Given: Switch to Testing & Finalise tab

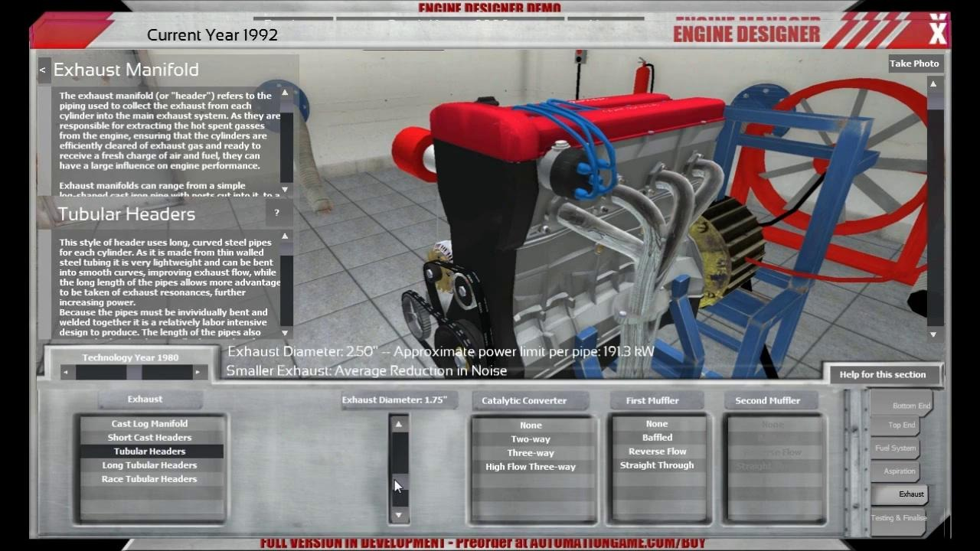Looking at the screenshot, I should 899,517.
